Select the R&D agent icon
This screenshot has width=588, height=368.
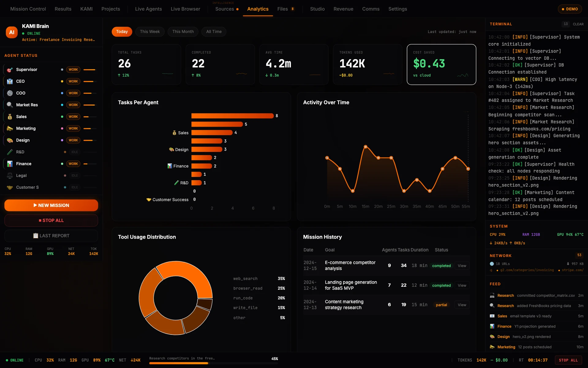(x=10, y=152)
